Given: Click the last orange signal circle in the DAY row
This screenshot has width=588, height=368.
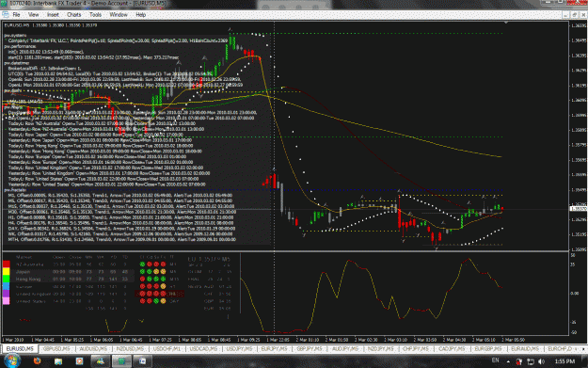Looking at the screenshot, I should point(163,301).
